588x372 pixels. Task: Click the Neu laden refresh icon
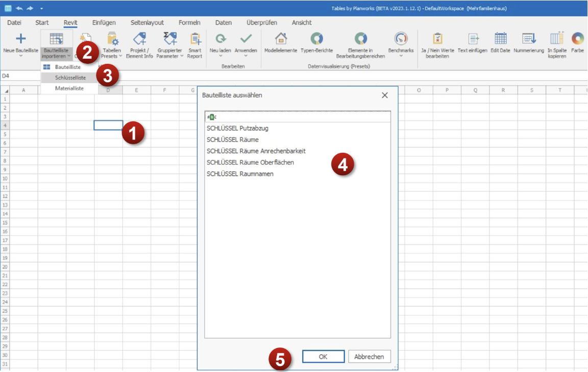(220, 38)
